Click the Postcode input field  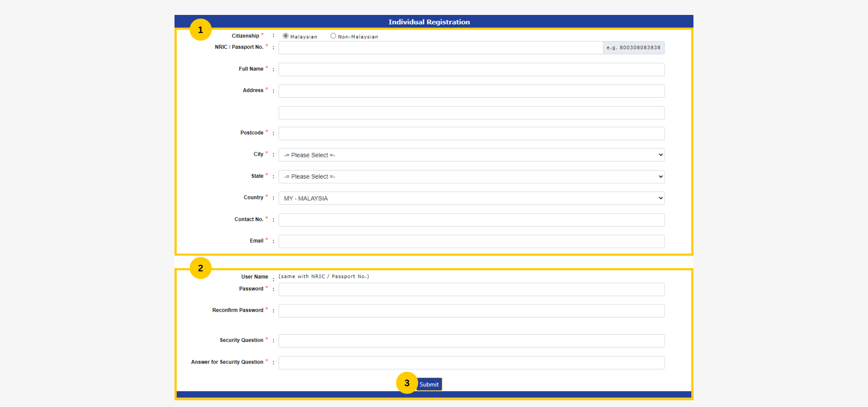471,133
